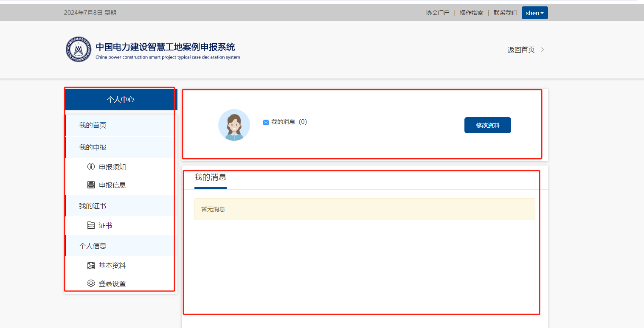Click the arrow next to 返回首页

click(543, 50)
